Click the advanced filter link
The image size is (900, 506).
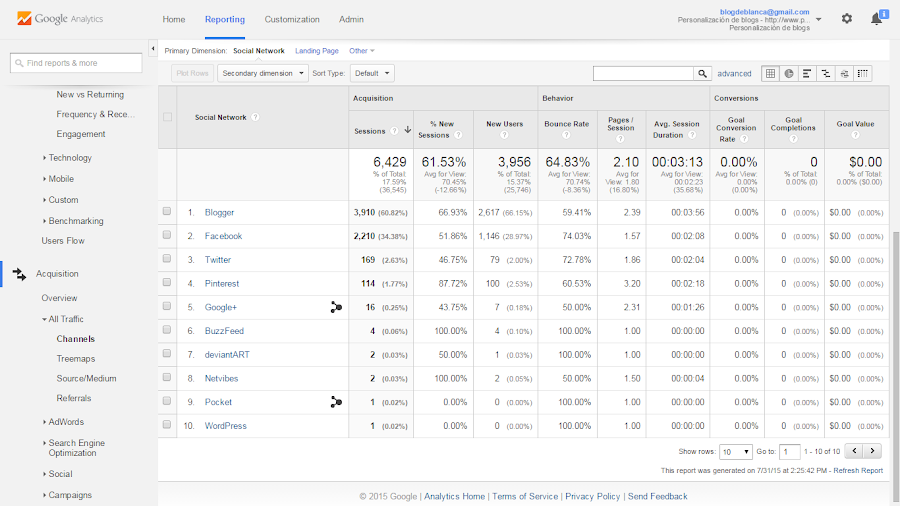click(x=734, y=73)
